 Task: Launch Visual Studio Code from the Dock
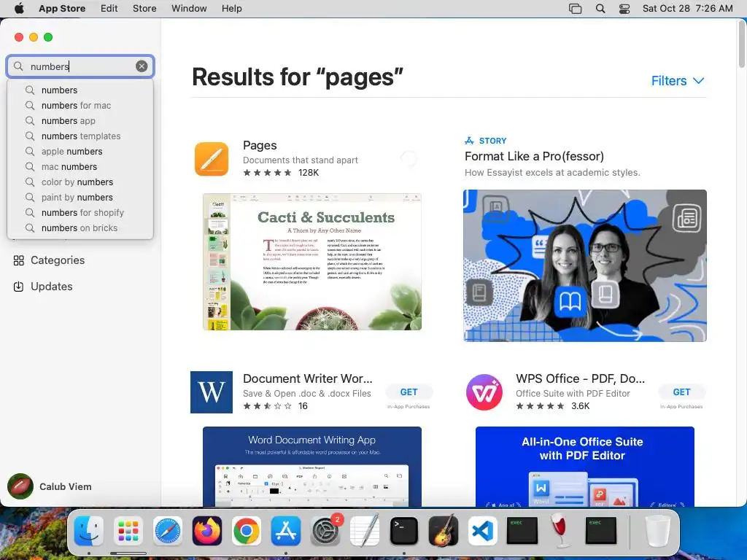pyautogui.click(x=483, y=531)
